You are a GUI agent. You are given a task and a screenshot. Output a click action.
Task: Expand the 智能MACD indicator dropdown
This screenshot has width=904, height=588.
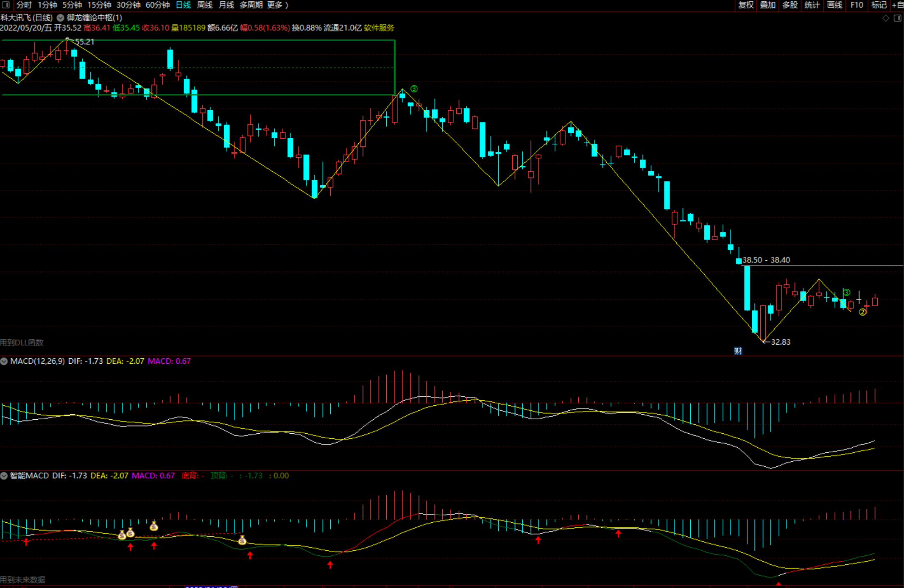coord(4,476)
